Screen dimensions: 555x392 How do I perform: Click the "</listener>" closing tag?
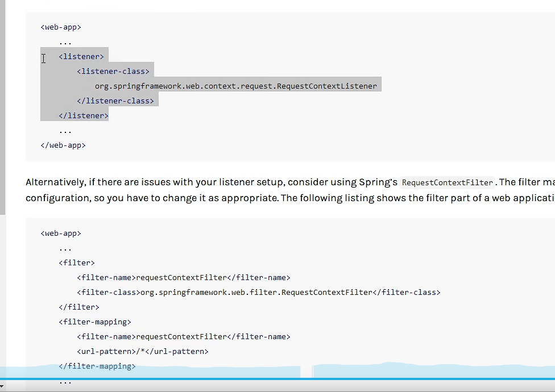84,116
